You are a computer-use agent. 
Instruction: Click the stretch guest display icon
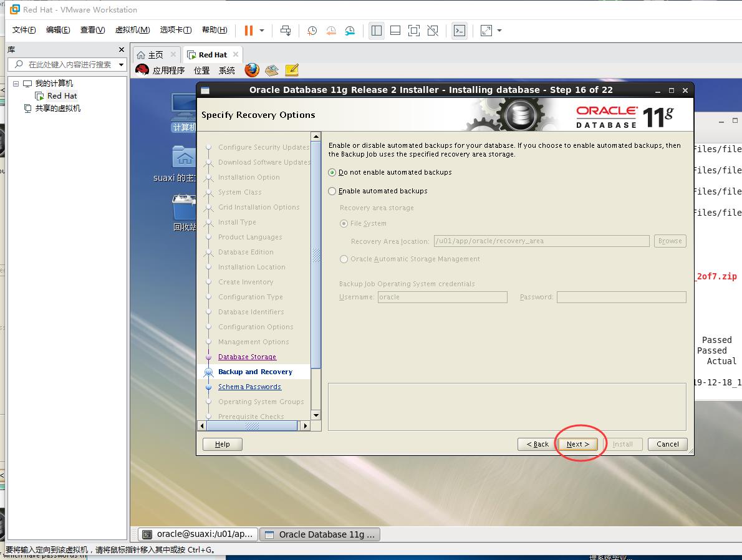point(486,31)
